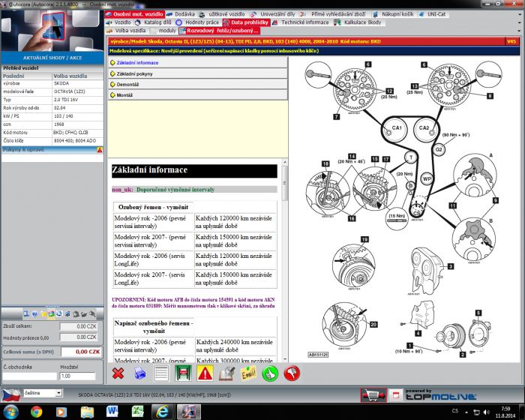The height and width of the screenshot is (420, 525).
Task: Open the Technické informace tab
Action: 301,22
